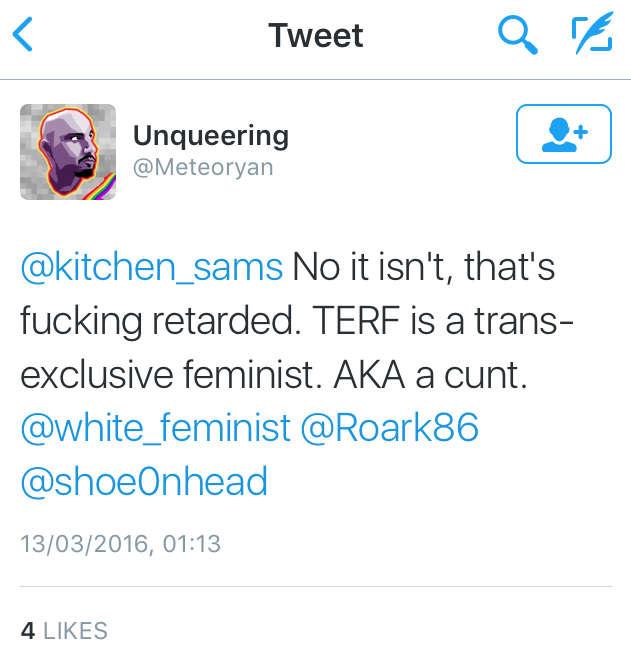
Task: Click the "AKA" text in tweet
Action: click(x=354, y=374)
